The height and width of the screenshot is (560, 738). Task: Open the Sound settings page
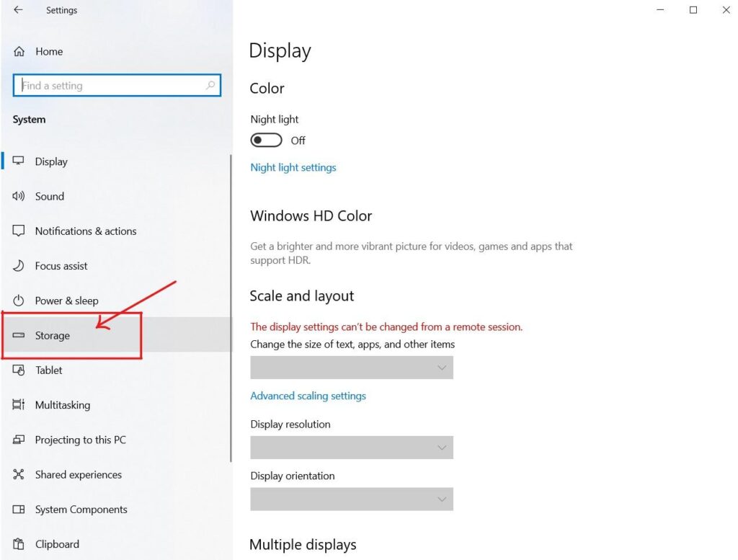[x=116, y=196]
